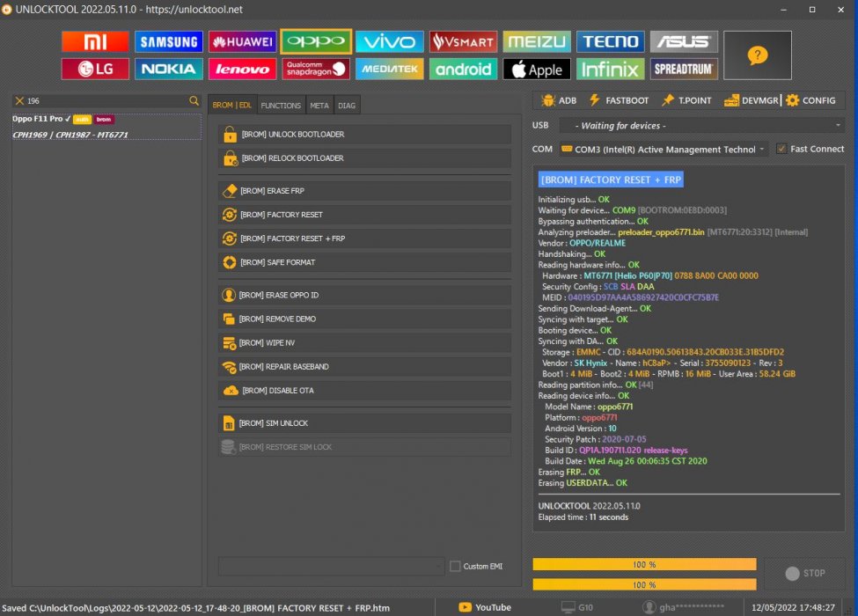Select the ASUS brand logo
The height and width of the screenshot is (616, 858).
pos(684,41)
